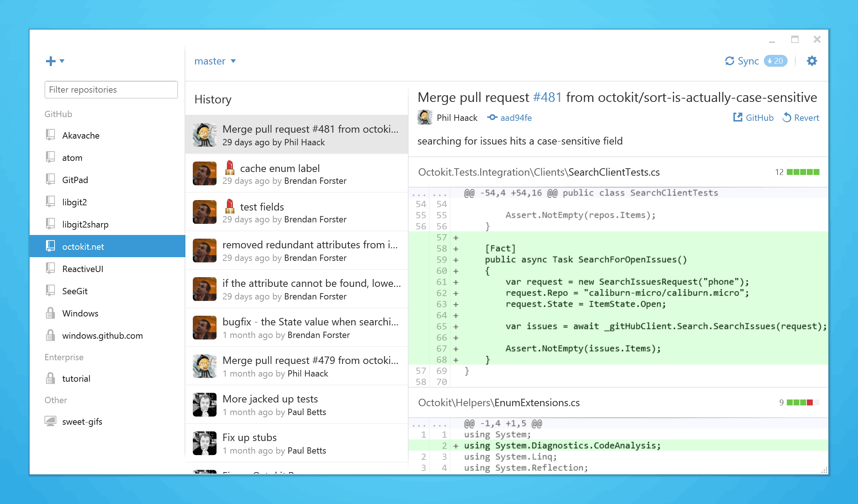Select libgit2sharp repository
This screenshot has width=858, height=504.
[108, 224]
